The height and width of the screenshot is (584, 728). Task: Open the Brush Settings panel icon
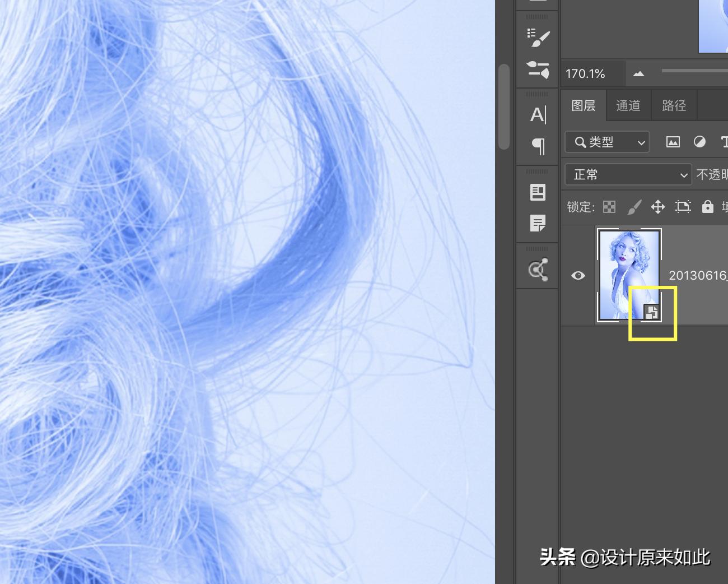click(538, 38)
